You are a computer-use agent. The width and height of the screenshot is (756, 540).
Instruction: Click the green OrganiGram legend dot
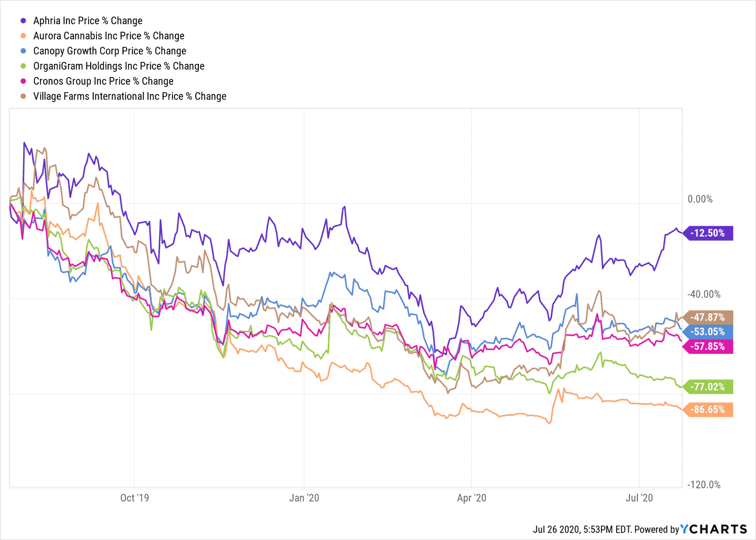pos(23,66)
